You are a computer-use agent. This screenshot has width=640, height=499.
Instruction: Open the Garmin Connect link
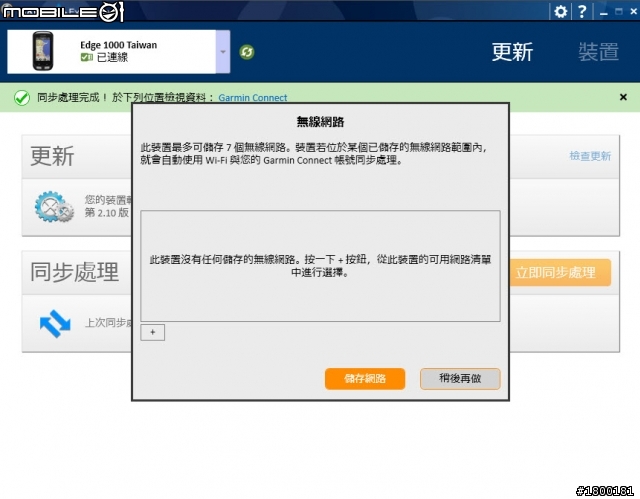(253, 98)
